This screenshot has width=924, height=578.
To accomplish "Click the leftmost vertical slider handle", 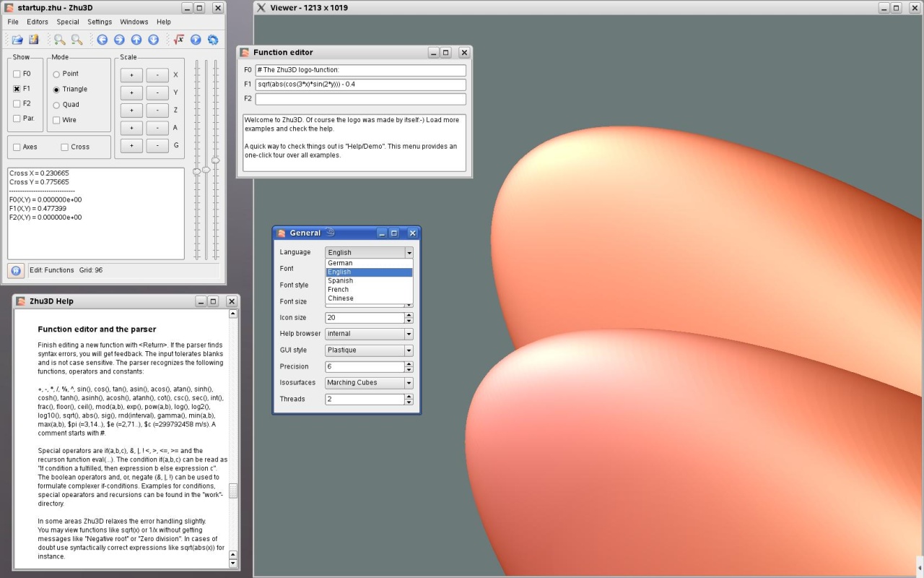I will click(197, 171).
